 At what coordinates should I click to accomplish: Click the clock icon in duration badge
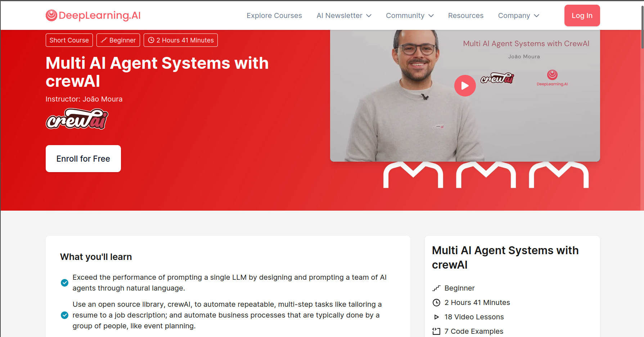151,40
